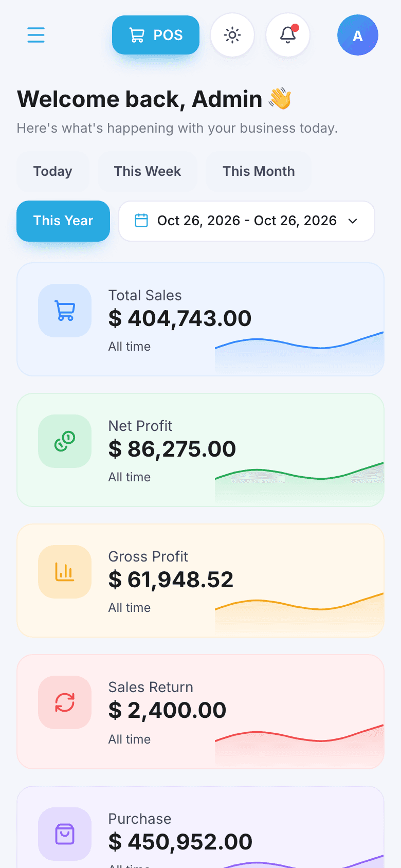The width and height of the screenshot is (401, 868).
Task: Open the hamburger navigation menu
Action: [x=36, y=35]
